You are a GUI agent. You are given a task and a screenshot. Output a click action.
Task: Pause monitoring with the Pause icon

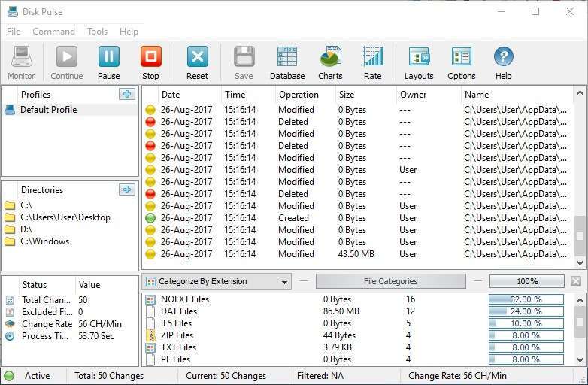109,57
